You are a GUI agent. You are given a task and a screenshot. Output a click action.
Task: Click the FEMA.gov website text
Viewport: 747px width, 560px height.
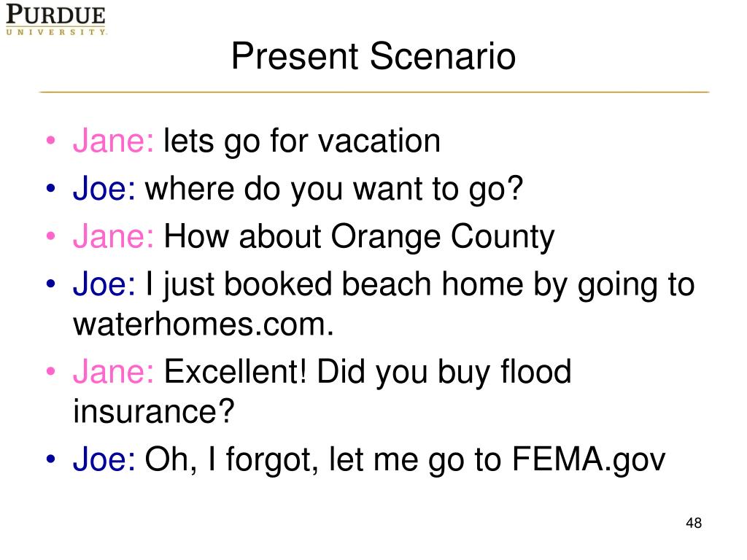coord(589,460)
